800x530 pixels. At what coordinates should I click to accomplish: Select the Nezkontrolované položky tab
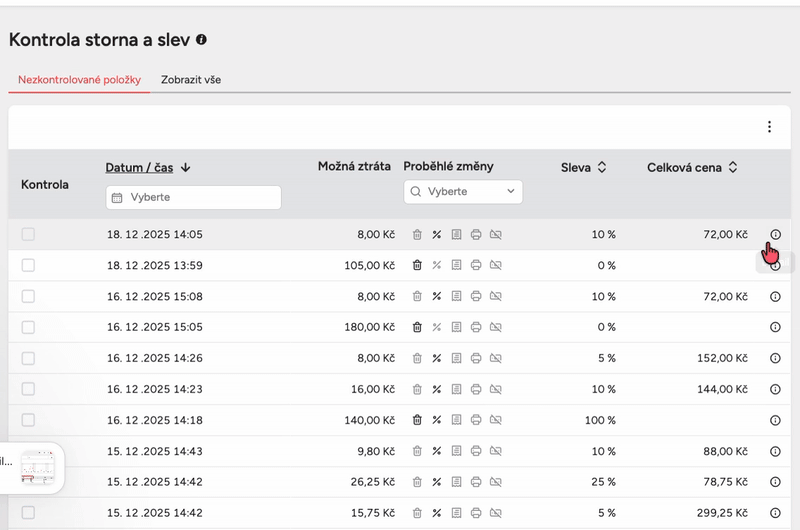[79, 79]
